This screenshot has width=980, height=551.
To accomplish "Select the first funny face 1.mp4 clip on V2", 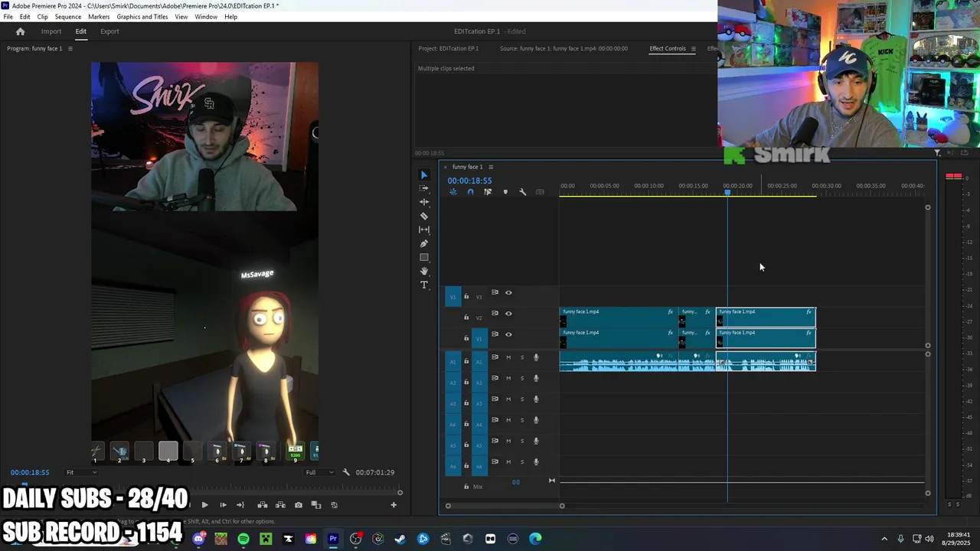I will click(x=619, y=317).
